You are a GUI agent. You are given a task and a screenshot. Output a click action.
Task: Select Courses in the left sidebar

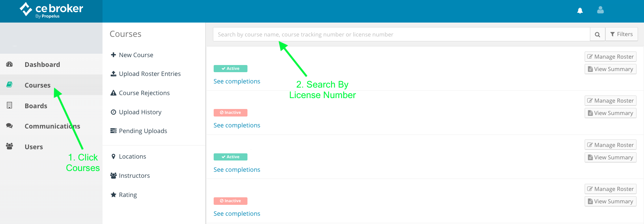(x=38, y=85)
